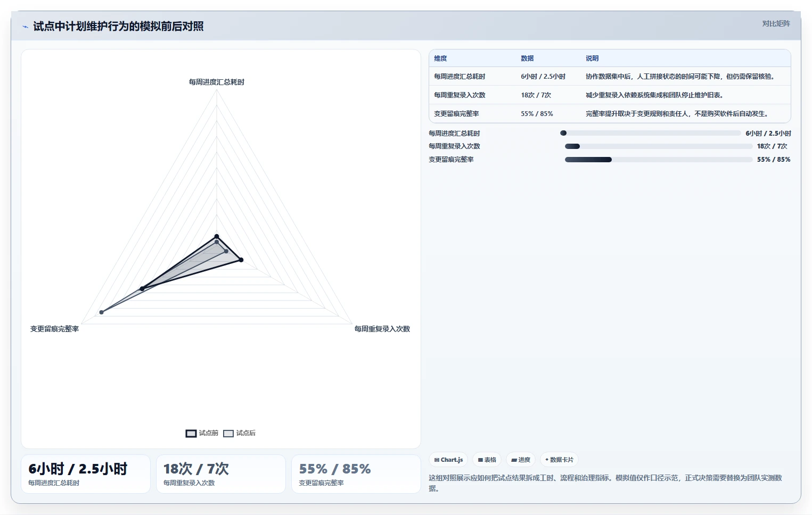Click the description starting 完整率提升取决于

677,114
